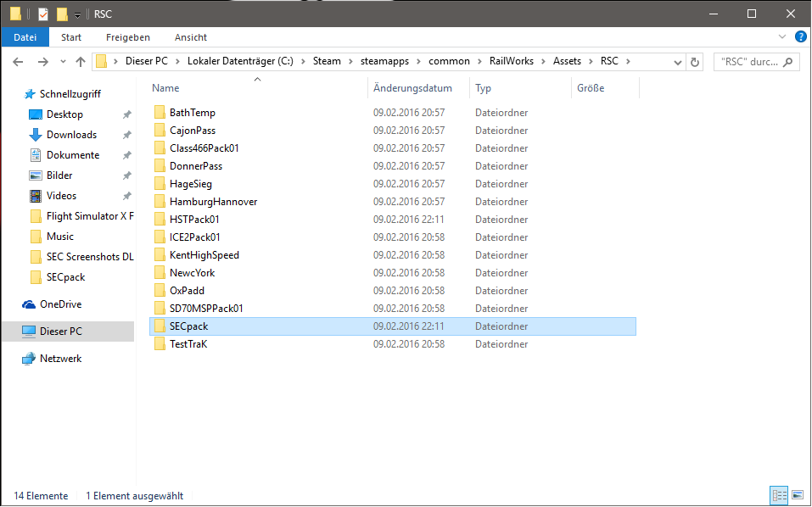
Task: Click the search magnifier icon
Action: point(787,62)
